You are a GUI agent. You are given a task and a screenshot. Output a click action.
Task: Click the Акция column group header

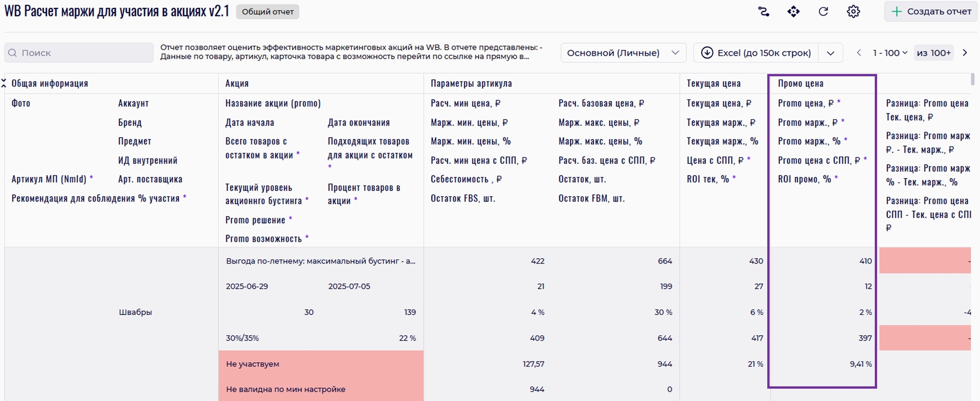237,83
